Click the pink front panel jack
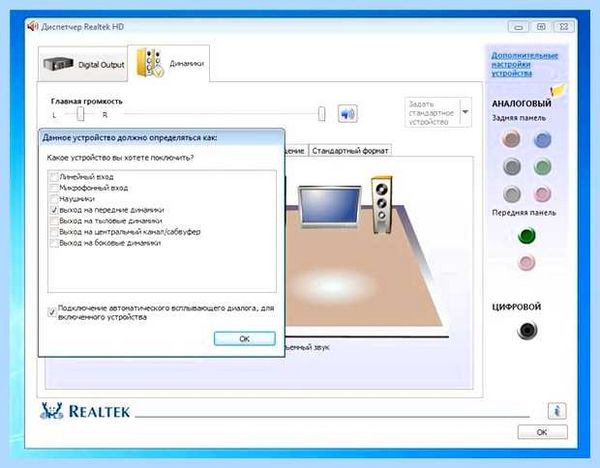 click(x=526, y=263)
